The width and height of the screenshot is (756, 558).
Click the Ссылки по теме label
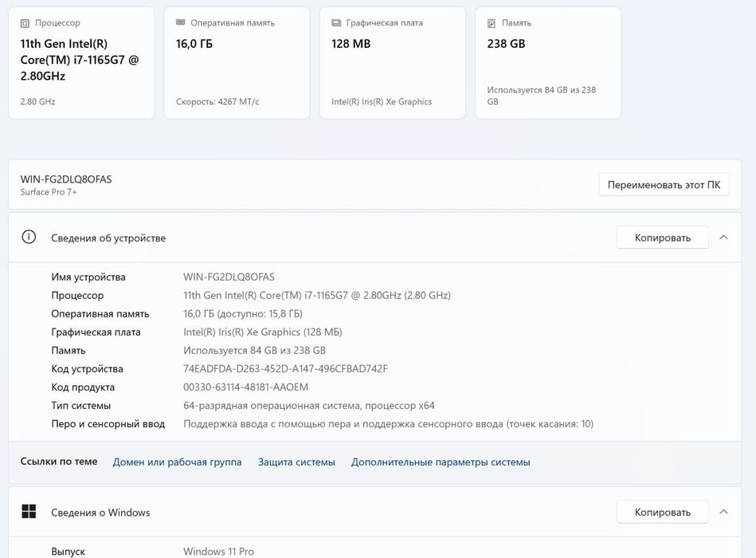59,462
